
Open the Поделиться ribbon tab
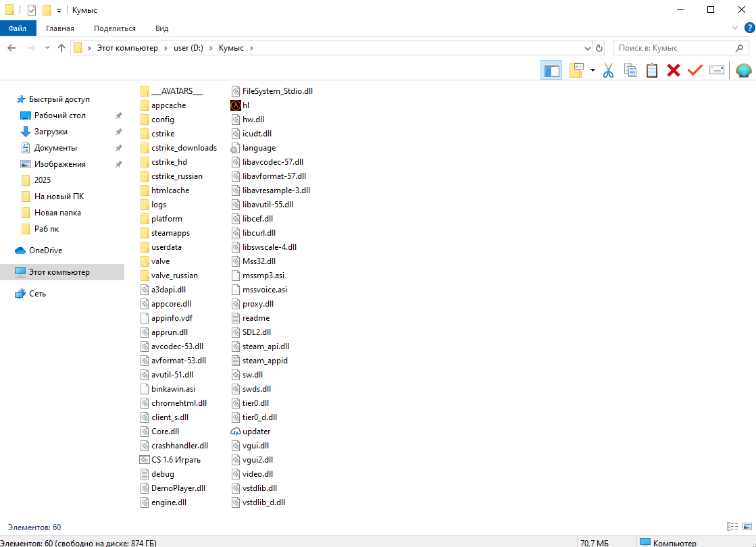point(115,28)
